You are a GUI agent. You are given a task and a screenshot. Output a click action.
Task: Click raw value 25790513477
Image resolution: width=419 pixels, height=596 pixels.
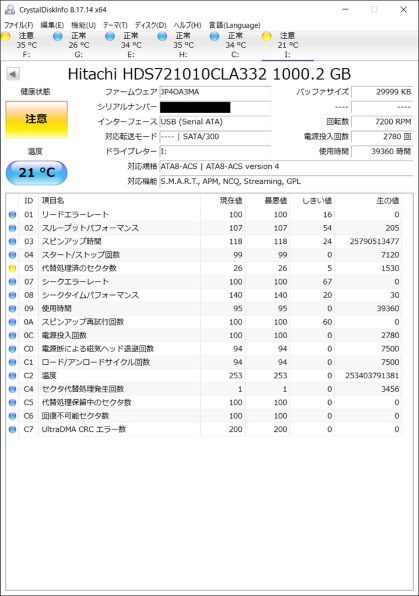click(374, 241)
